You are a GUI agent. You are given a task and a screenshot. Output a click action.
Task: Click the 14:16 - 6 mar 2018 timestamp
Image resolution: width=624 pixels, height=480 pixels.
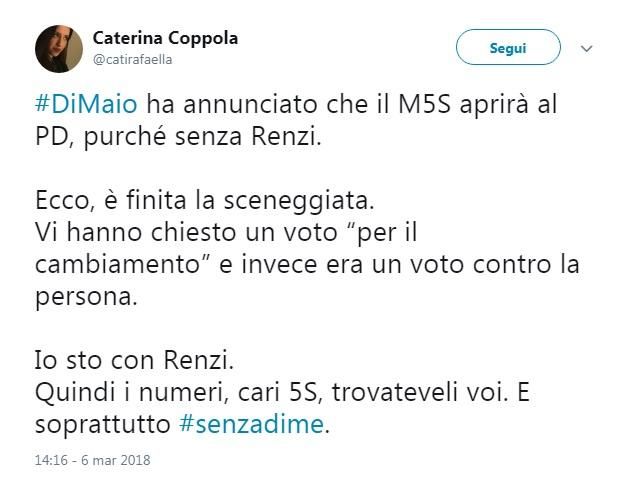[91, 461]
